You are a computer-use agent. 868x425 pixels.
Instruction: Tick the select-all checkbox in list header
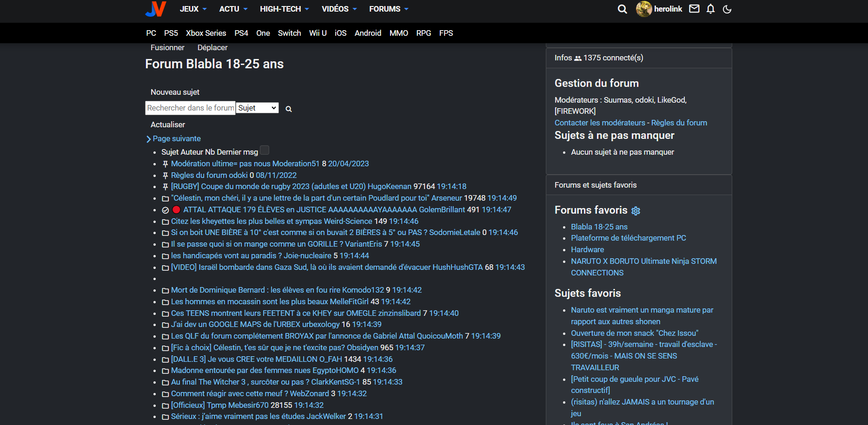click(265, 150)
